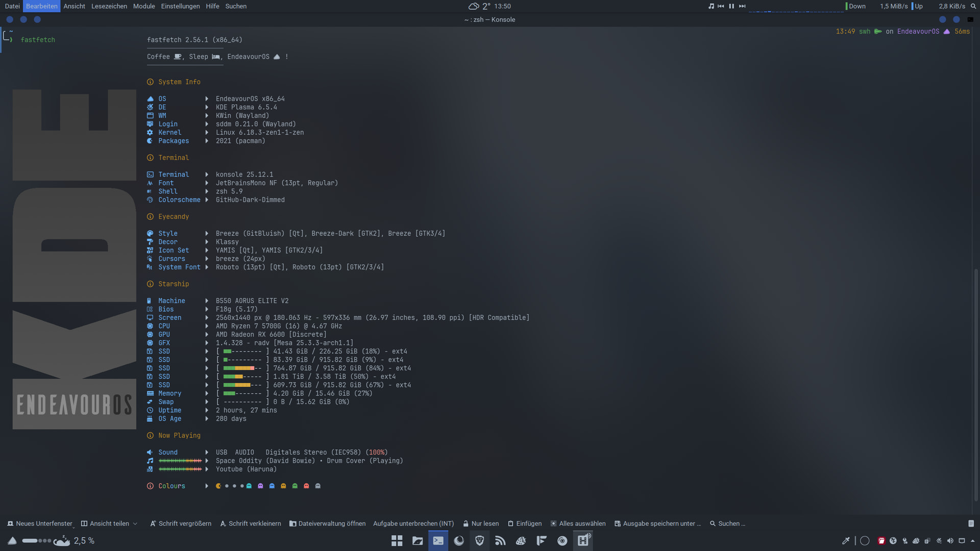The height and width of the screenshot is (551, 980).
Task: Open the Brave browser from taskbar
Action: 479,541
